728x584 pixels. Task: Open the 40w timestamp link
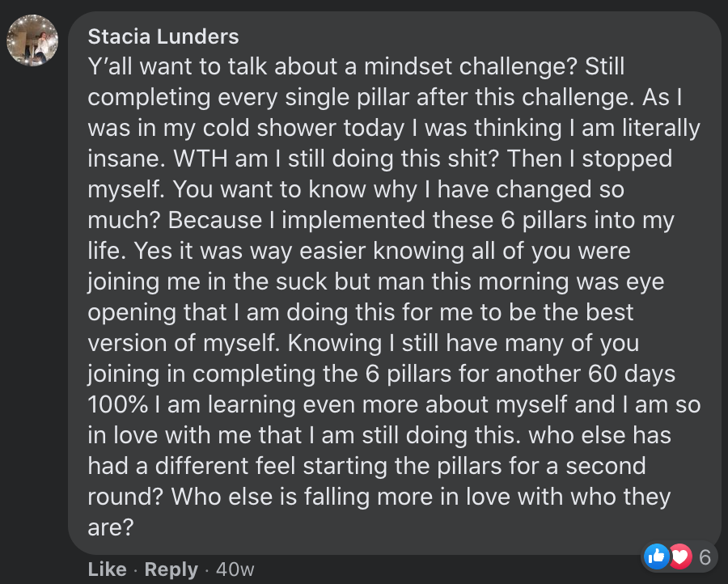pyautogui.click(x=235, y=569)
